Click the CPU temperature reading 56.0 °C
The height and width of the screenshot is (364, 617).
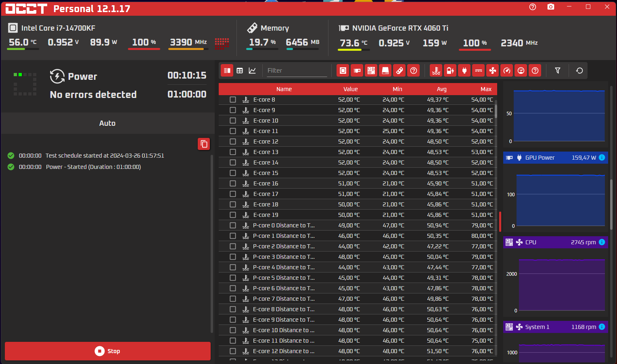point(23,42)
